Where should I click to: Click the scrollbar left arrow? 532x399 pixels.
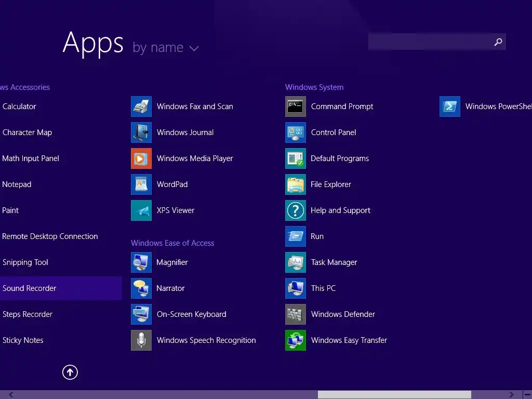click(x=11, y=394)
